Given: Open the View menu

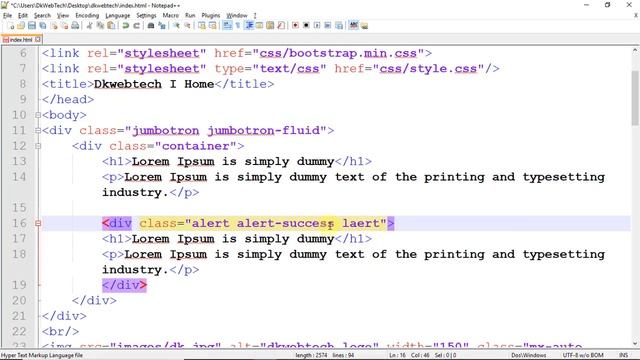Looking at the screenshot, I should (63, 16).
